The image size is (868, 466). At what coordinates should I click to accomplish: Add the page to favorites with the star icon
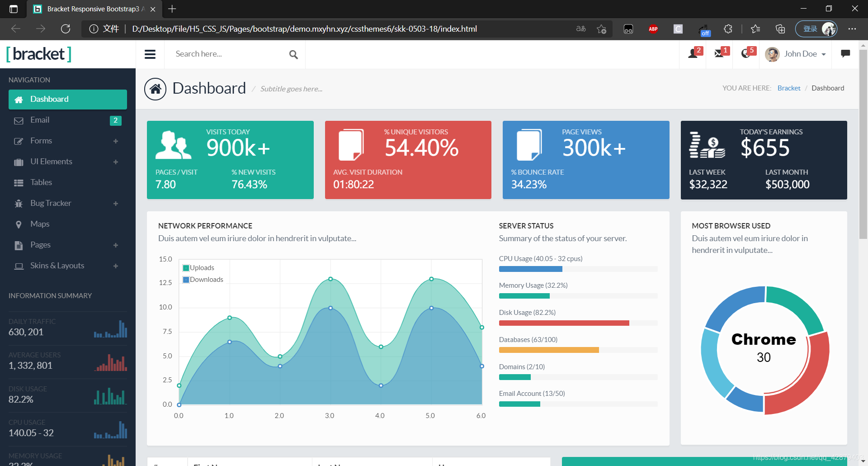tap(601, 29)
